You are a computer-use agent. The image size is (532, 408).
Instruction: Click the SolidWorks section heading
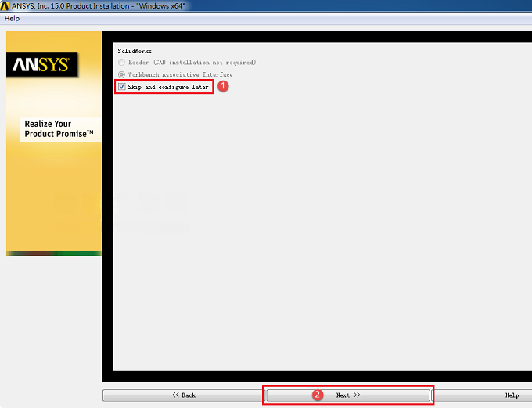[x=135, y=51]
